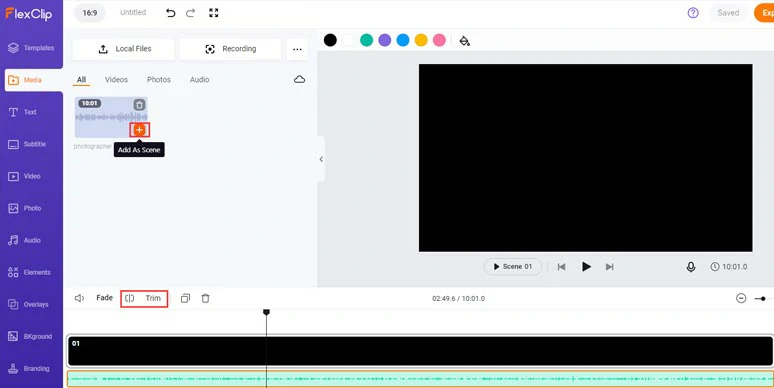774x388 pixels.
Task: Click the undo arrow icon
Action: click(x=171, y=13)
